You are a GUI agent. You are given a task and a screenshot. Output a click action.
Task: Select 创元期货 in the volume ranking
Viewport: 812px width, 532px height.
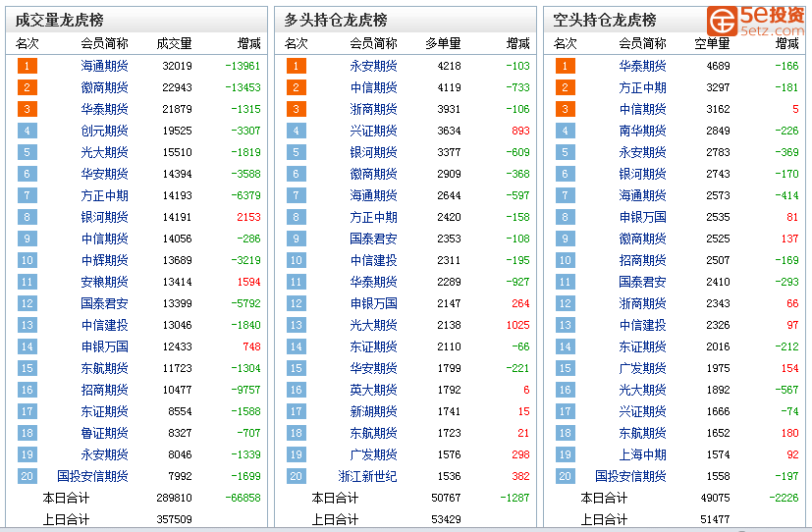pos(104,131)
